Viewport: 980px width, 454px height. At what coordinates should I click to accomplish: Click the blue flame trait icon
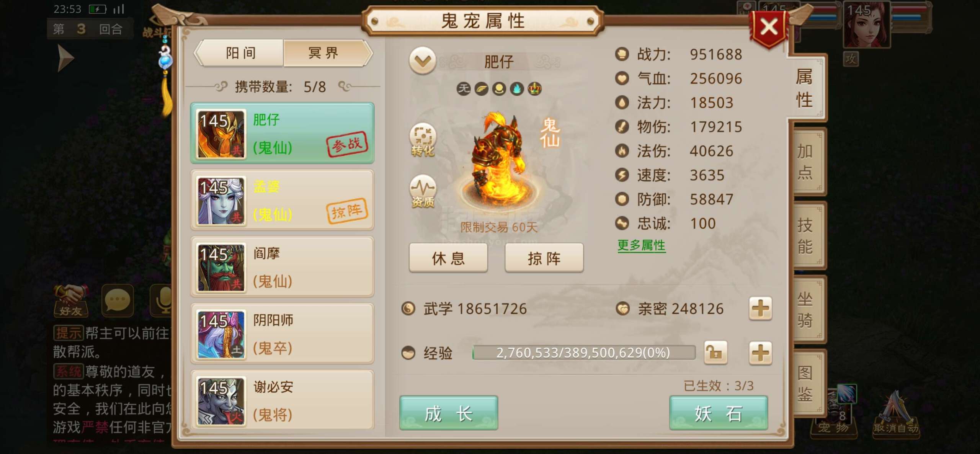[x=517, y=89]
